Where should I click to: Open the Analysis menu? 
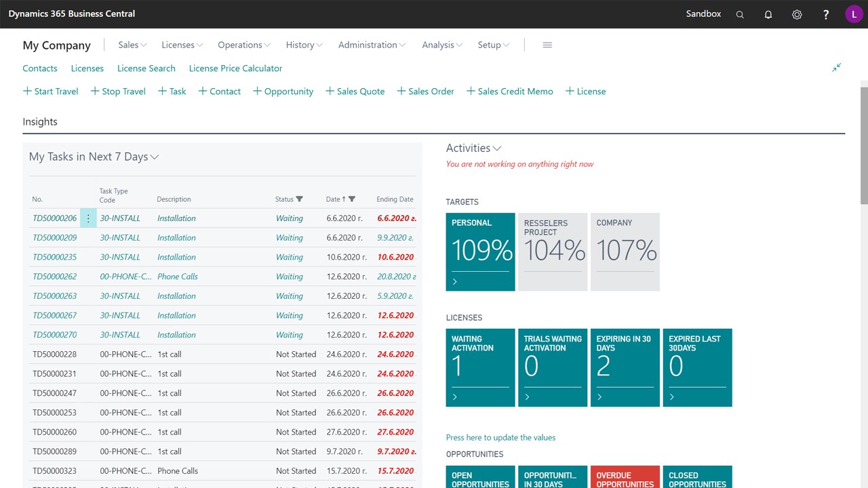(442, 45)
